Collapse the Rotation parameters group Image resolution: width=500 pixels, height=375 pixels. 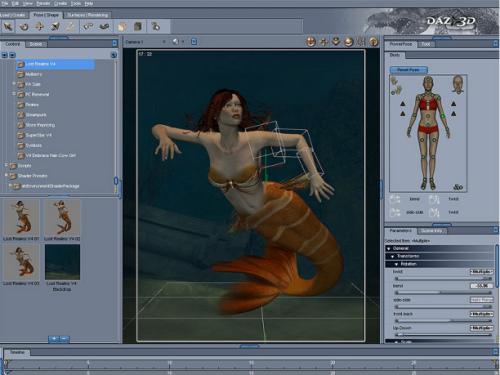pyautogui.click(x=396, y=264)
